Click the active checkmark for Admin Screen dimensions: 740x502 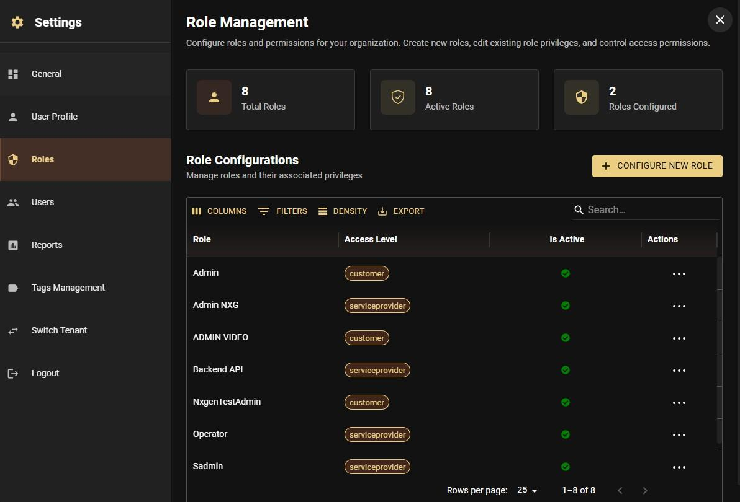tap(565, 273)
